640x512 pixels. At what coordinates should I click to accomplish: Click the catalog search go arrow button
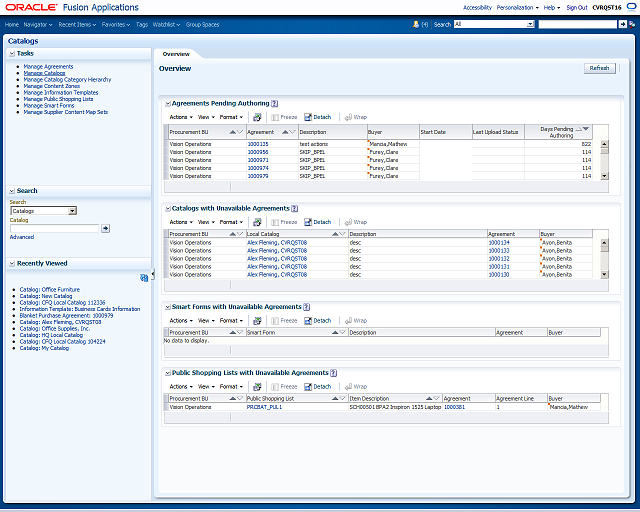(105, 228)
